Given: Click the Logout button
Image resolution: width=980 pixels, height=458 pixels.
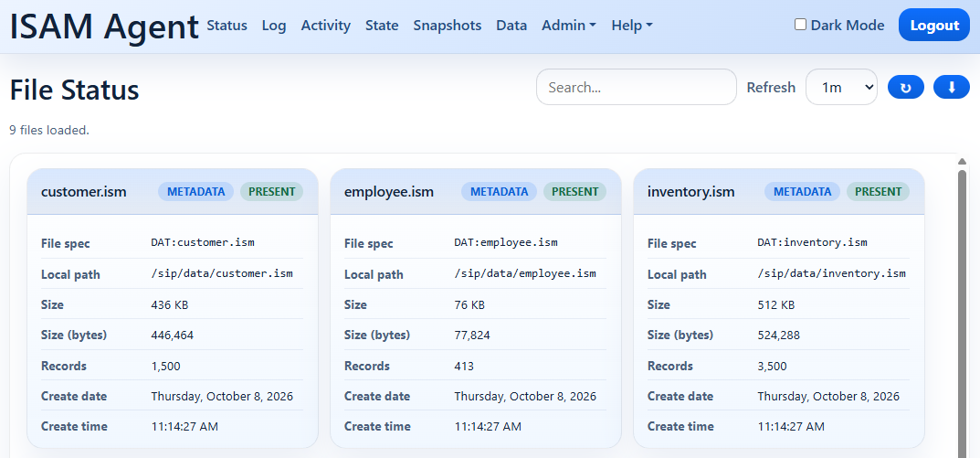Looking at the screenshot, I should (934, 25).
